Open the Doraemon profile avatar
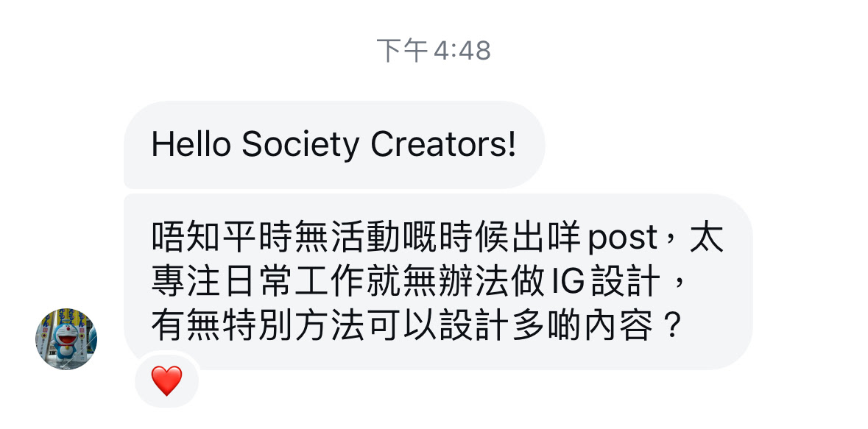Viewport: 868px width, 429px height. [66, 338]
